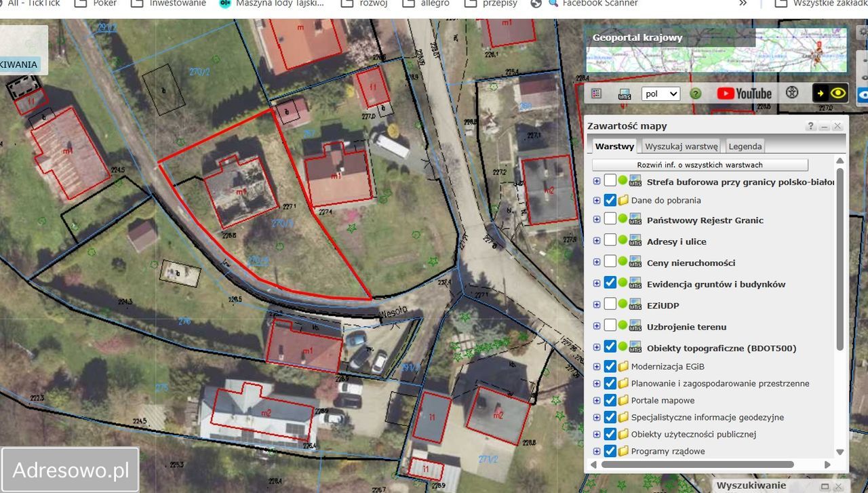Image resolution: width=868 pixels, height=493 pixels.
Task: Maximize the Wyszukiwanie panel at the bottom
Action: click(x=825, y=486)
